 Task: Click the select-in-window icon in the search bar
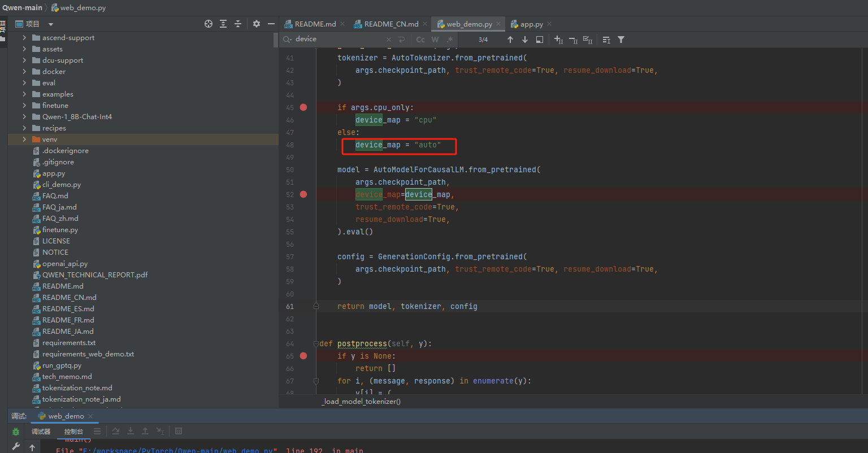(540, 40)
